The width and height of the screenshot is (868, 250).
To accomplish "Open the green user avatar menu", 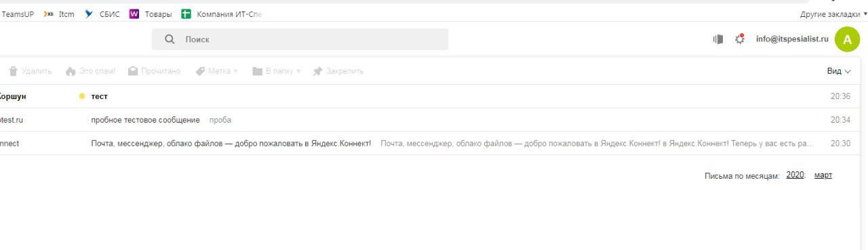I will [847, 39].
